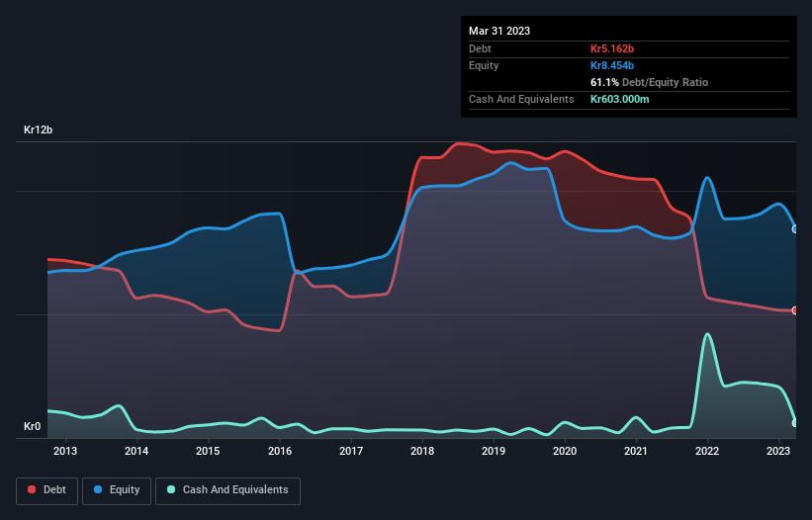Click the Kr603.000m cash value
Screen dimensions: 812x520
click(620, 99)
